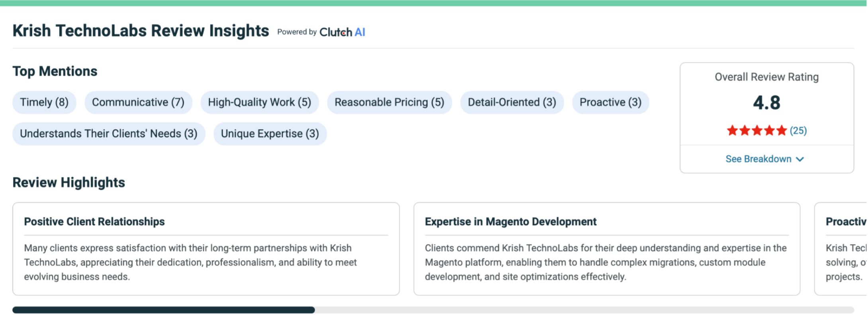Select the Communicative (7) tag
The width and height of the screenshot is (868, 315).
(138, 102)
